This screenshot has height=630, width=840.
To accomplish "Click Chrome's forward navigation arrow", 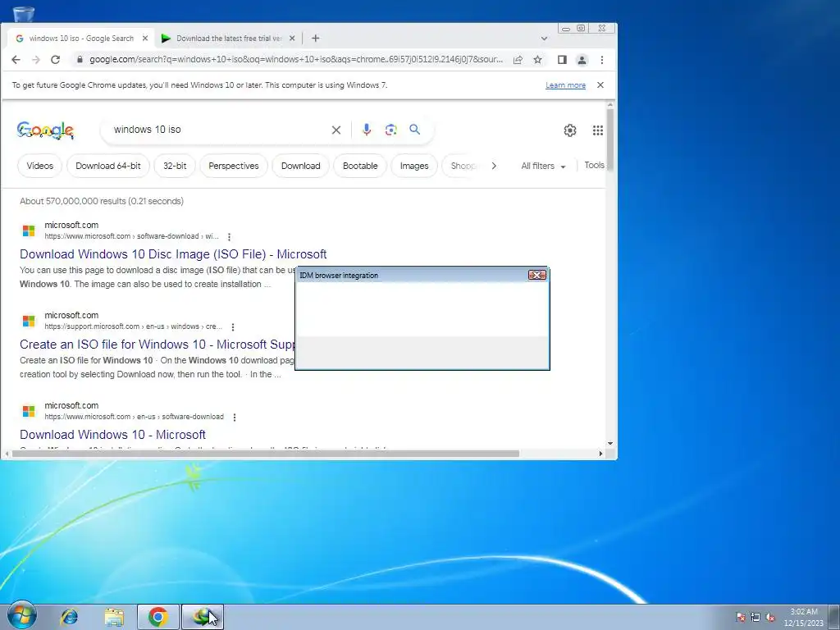I will [36, 59].
